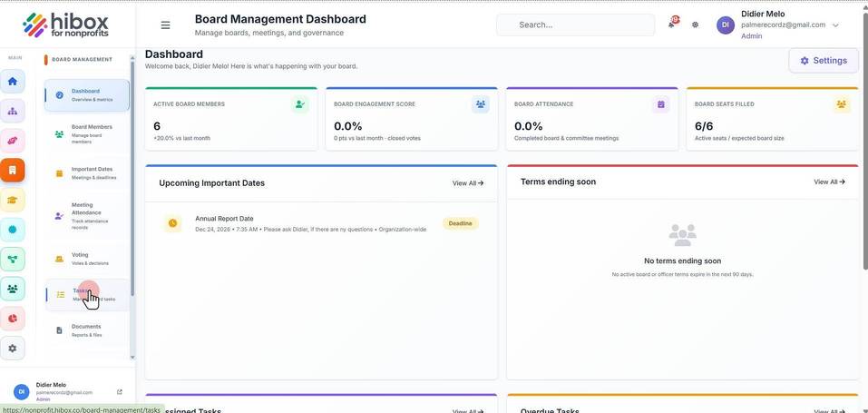Open the teal circle icon in rail

13,229
